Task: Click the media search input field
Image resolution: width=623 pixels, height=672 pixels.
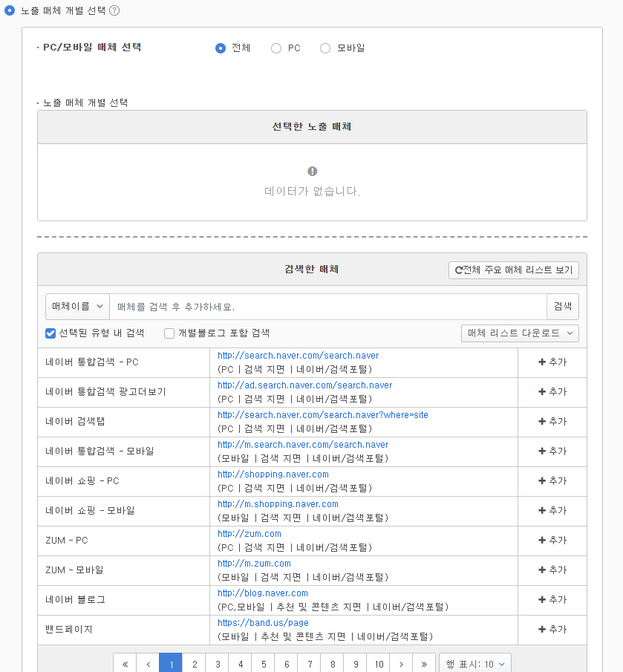Action: tap(328, 307)
